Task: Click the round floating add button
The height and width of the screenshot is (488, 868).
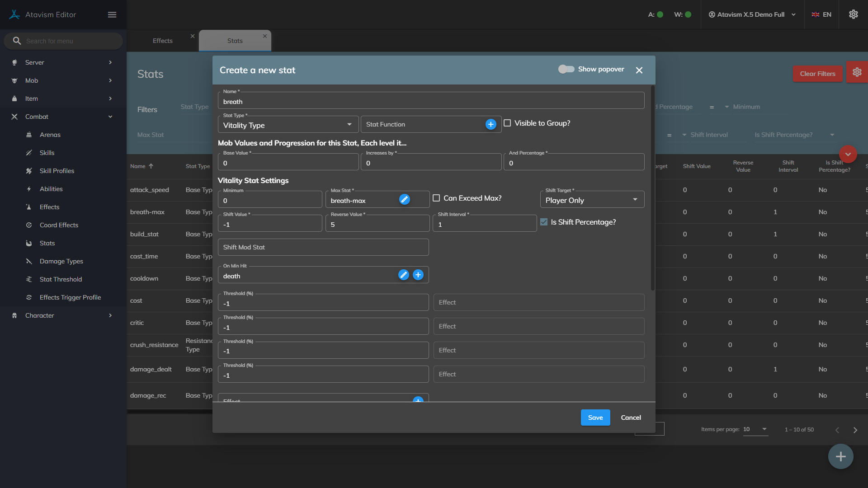Action: (840, 456)
